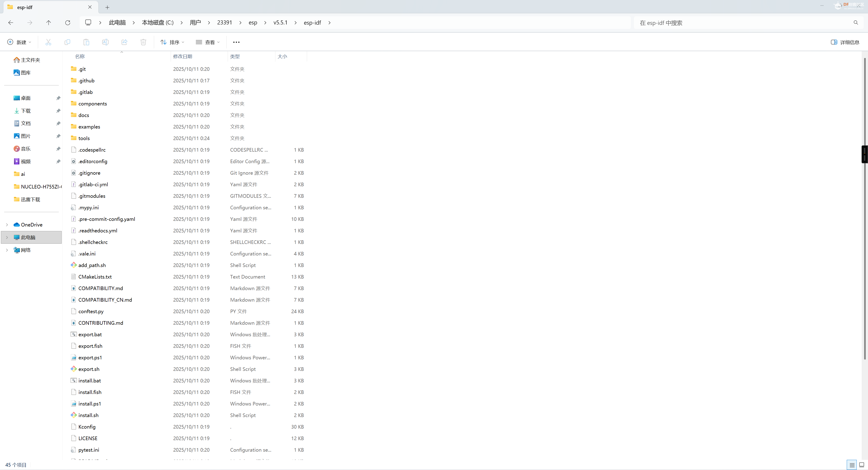This screenshot has width=868, height=470.
Task: Open a new tab with plus button
Action: (x=107, y=7)
